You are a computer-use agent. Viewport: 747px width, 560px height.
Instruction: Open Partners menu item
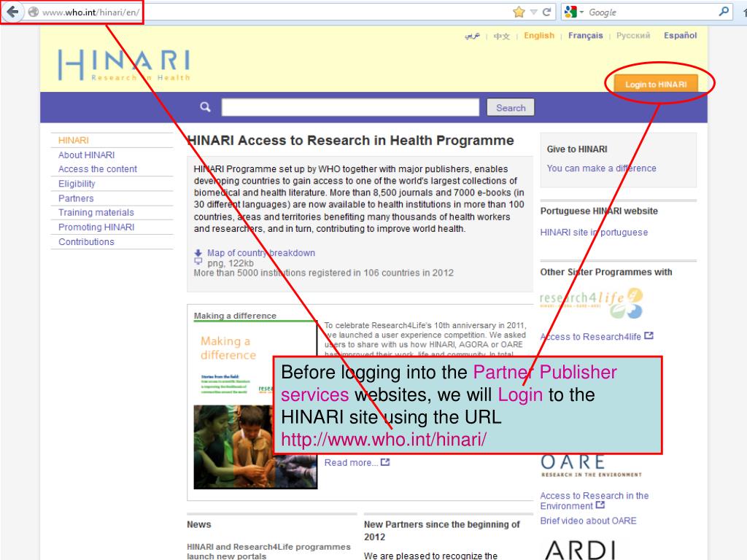pos(76,198)
